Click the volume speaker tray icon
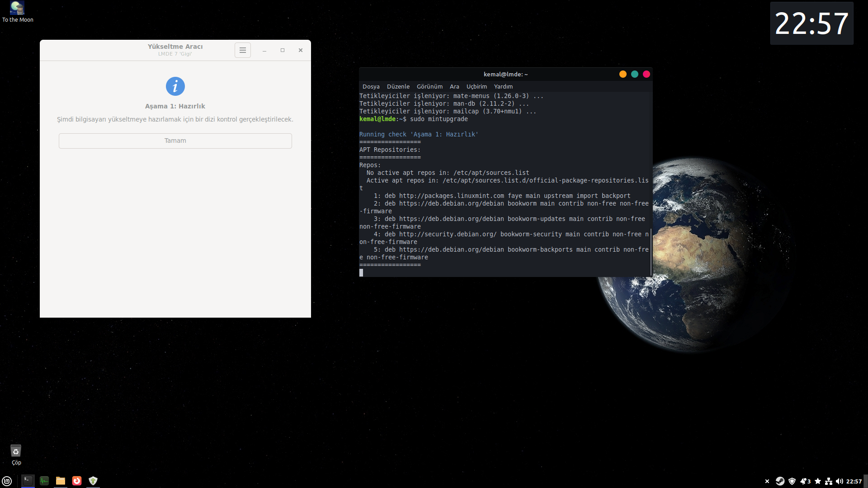The height and width of the screenshot is (488, 868). point(840,481)
